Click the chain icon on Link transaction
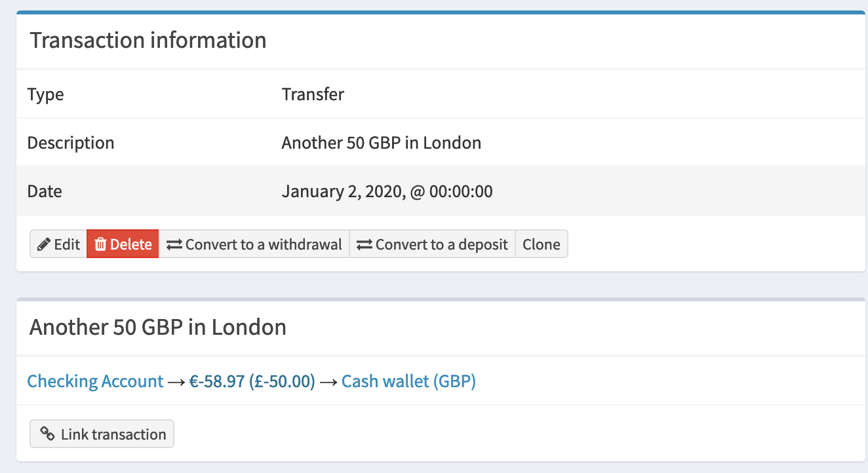Image resolution: width=868 pixels, height=473 pixels. [48, 434]
